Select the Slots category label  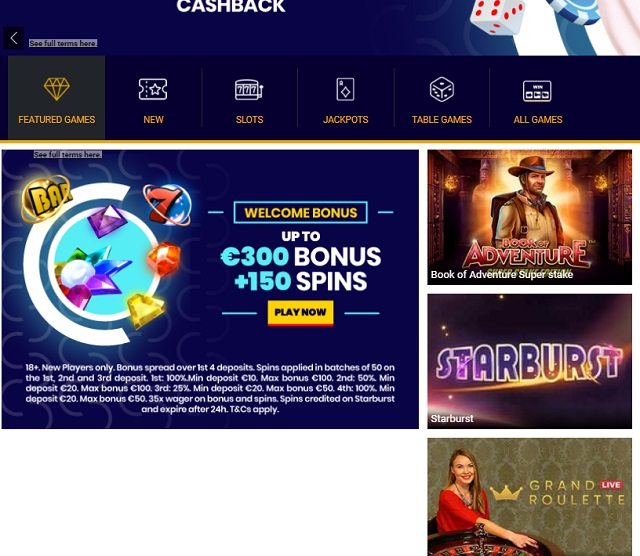click(249, 120)
